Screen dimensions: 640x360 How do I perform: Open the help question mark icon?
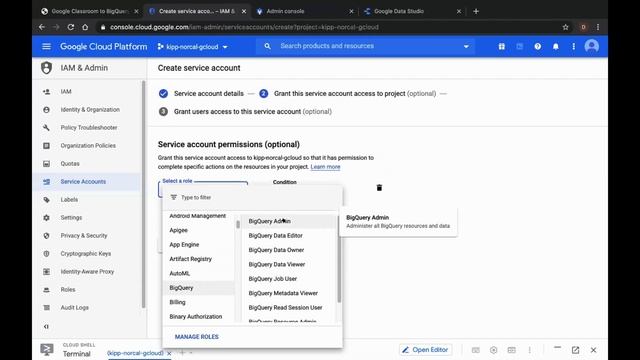[x=538, y=47]
